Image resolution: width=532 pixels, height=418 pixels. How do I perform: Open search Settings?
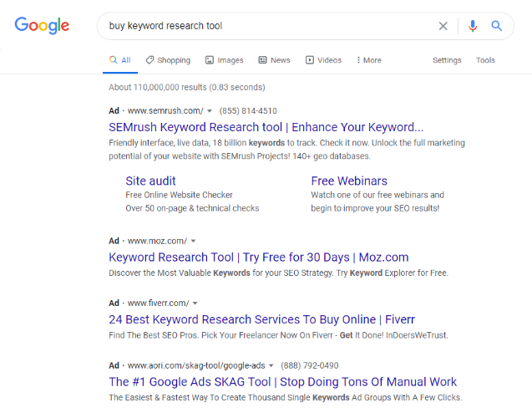[447, 60]
